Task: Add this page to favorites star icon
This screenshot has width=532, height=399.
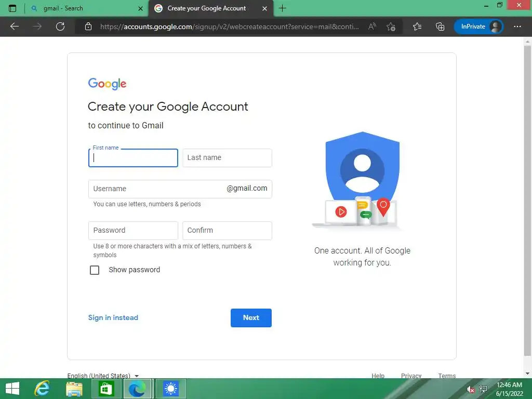Action: click(391, 26)
